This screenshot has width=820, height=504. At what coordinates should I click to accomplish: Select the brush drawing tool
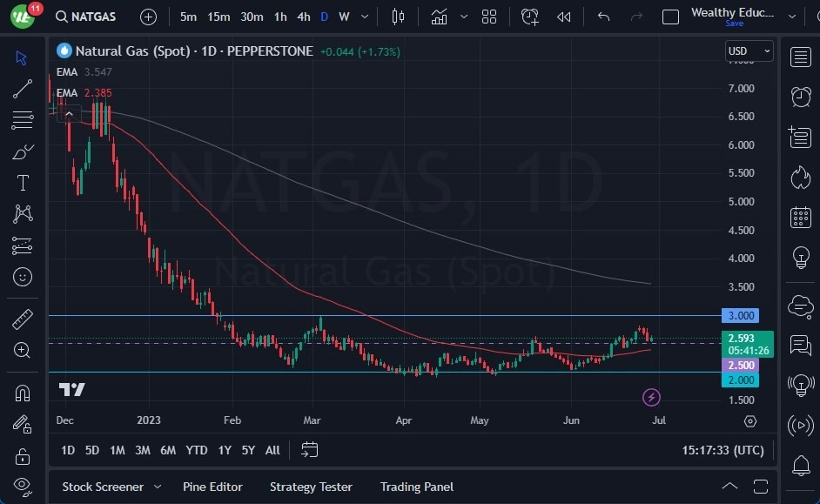click(x=22, y=152)
